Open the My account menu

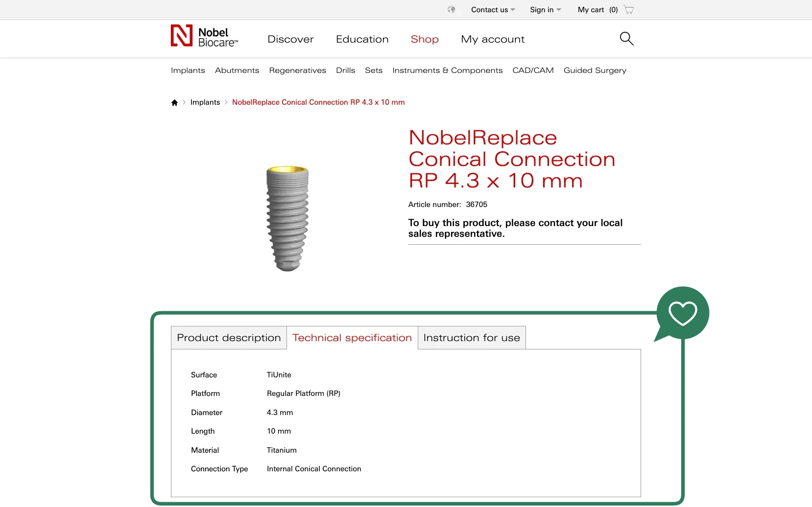coord(493,39)
